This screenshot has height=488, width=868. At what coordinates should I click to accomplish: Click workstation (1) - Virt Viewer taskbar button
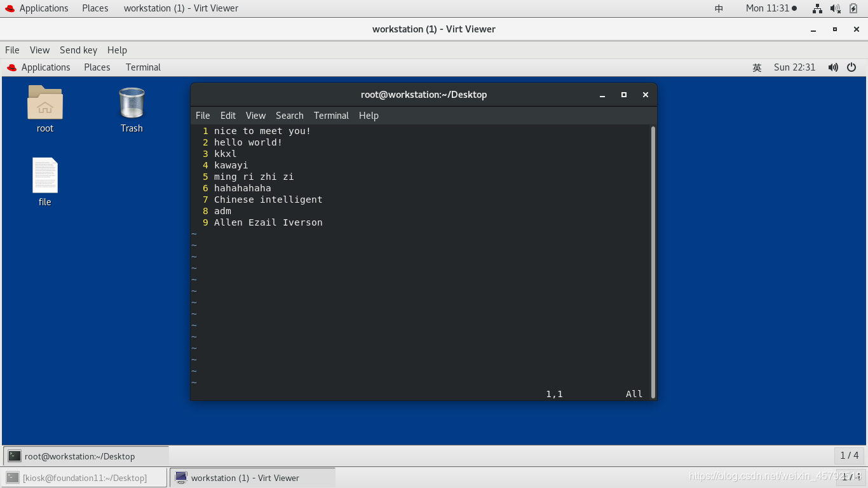point(252,478)
